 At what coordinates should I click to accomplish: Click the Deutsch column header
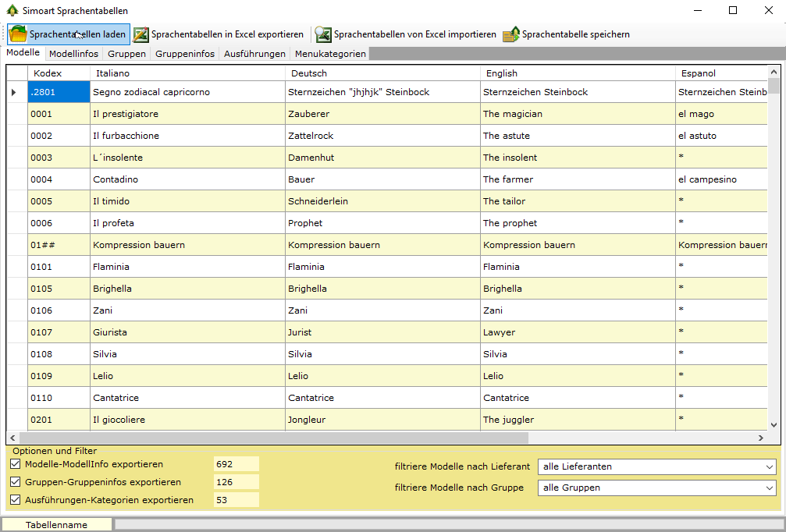(x=382, y=73)
